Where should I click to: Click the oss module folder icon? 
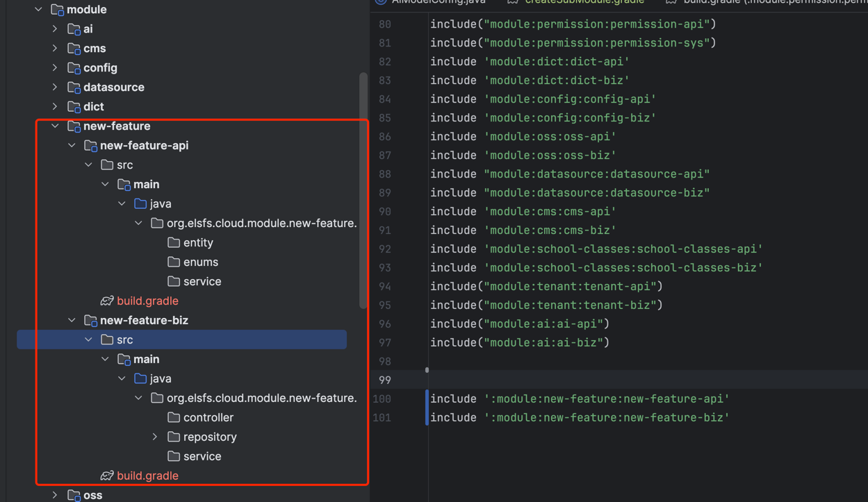(74, 495)
